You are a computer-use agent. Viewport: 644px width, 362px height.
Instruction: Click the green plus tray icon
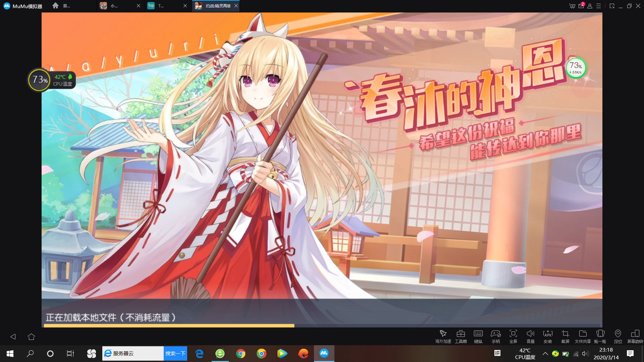click(555, 354)
